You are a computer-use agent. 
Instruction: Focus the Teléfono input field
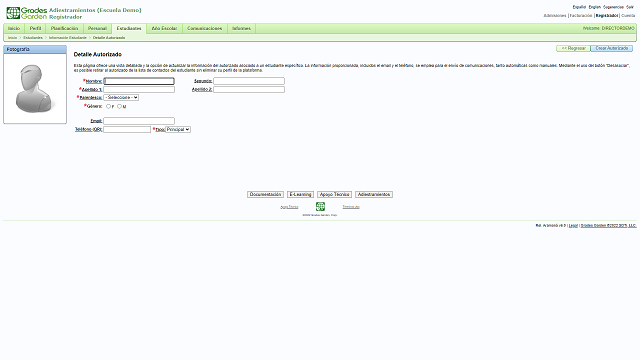click(x=127, y=129)
